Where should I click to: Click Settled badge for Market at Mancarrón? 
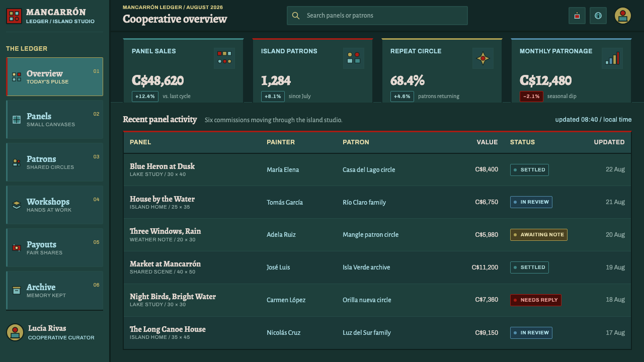[529, 267]
